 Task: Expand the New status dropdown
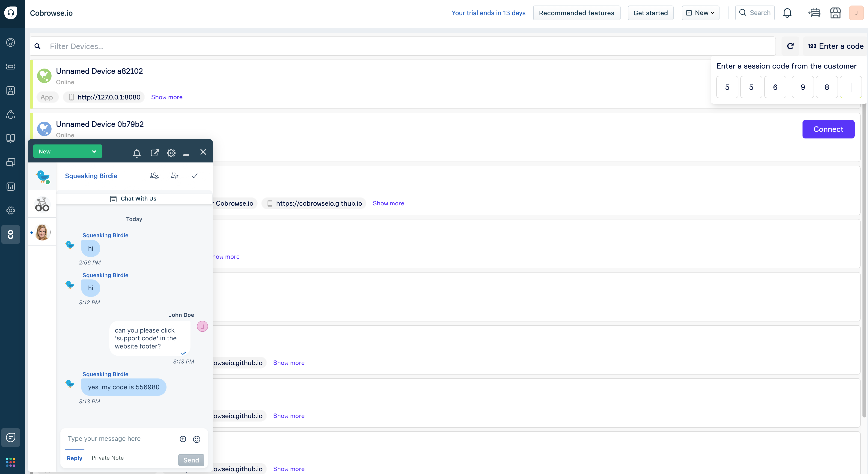click(67, 151)
